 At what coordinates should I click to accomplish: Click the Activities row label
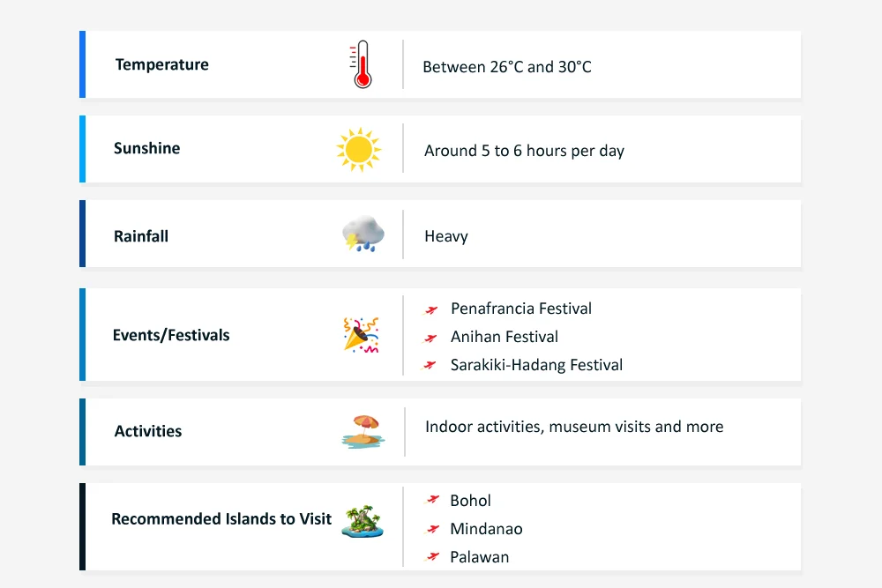[148, 431]
